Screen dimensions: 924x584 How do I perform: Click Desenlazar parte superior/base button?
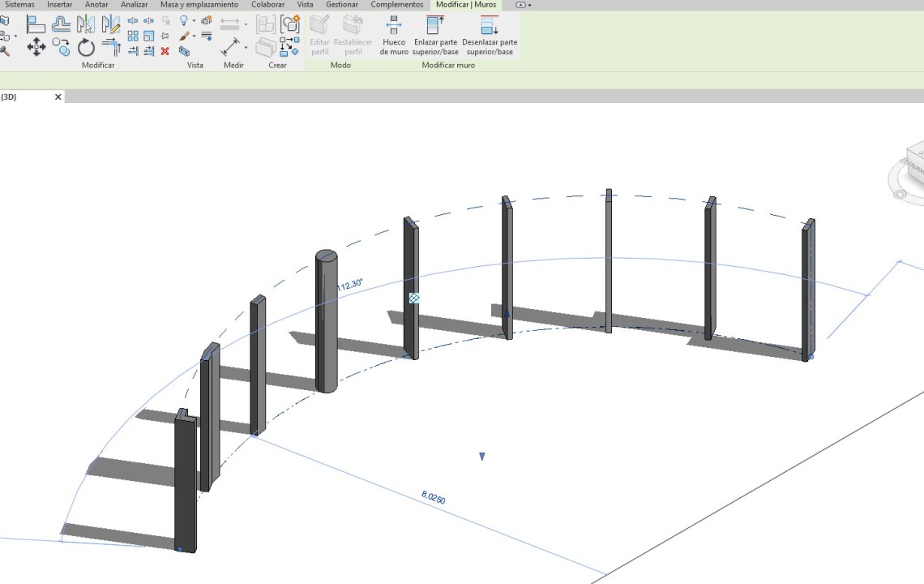click(490, 36)
